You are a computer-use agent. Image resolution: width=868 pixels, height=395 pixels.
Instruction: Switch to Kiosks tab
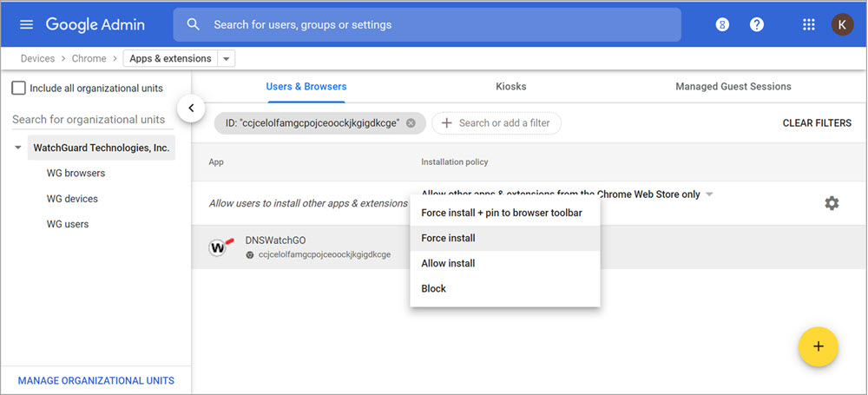(x=511, y=87)
